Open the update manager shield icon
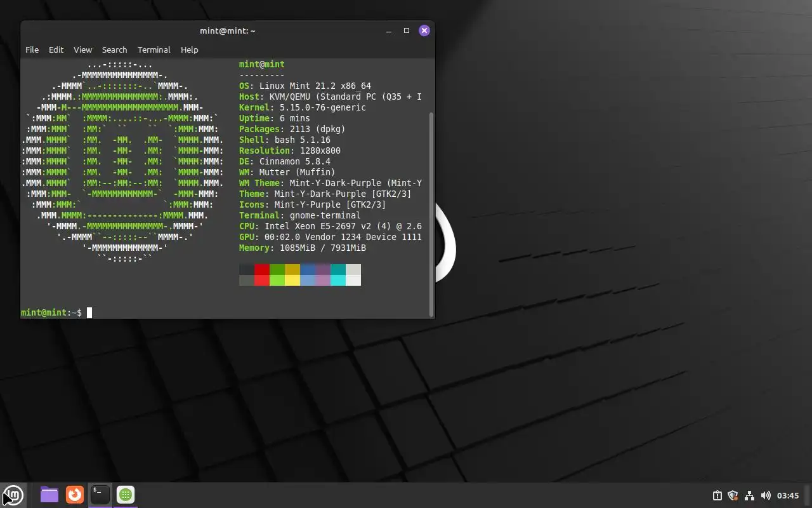 (x=733, y=495)
